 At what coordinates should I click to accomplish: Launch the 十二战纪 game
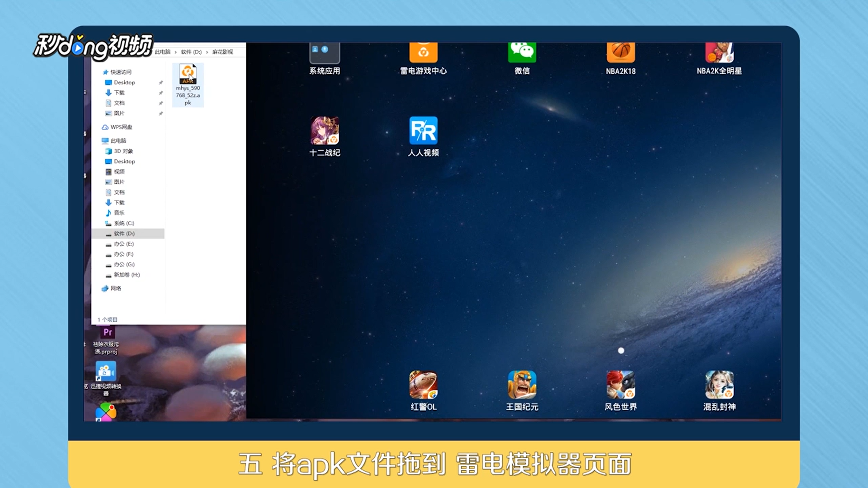pyautogui.click(x=325, y=131)
